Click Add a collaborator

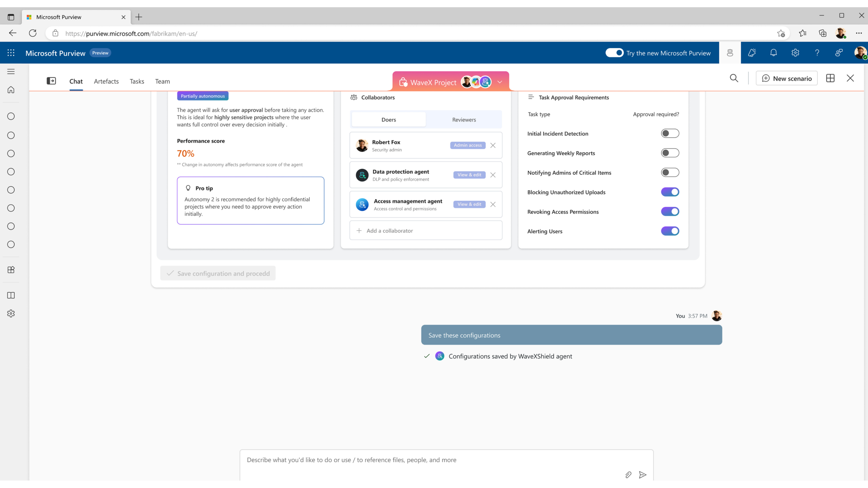[x=426, y=231]
